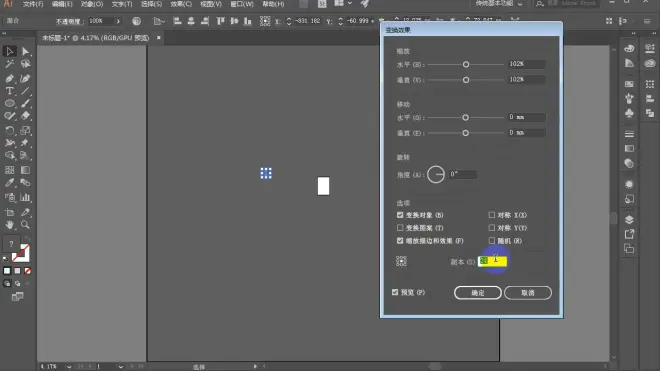
Task: Toggle the 预览 (P) preview checkbox
Action: coord(395,292)
